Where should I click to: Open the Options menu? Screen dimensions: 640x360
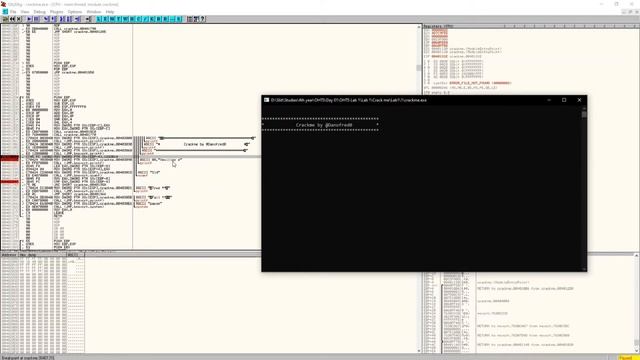tap(75, 12)
